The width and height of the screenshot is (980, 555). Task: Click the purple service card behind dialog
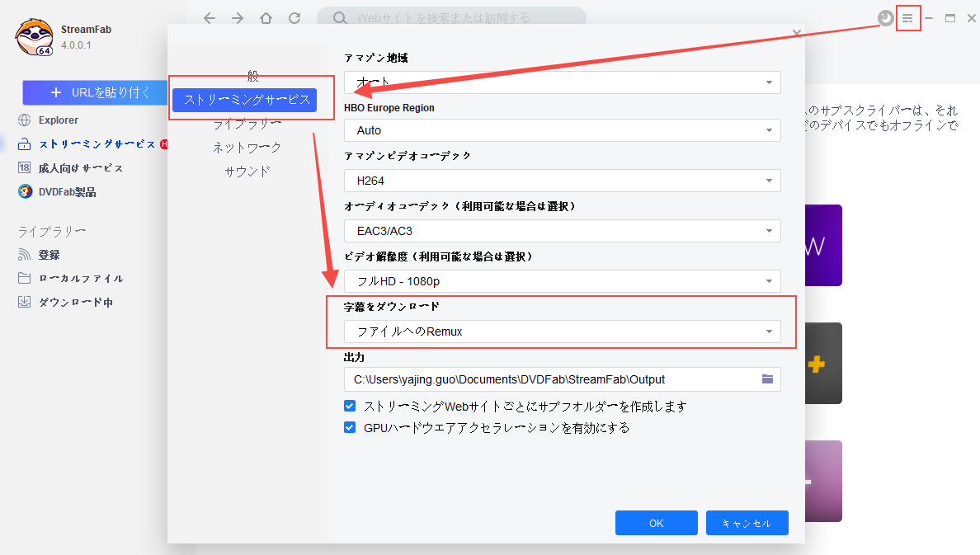pos(823,245)
